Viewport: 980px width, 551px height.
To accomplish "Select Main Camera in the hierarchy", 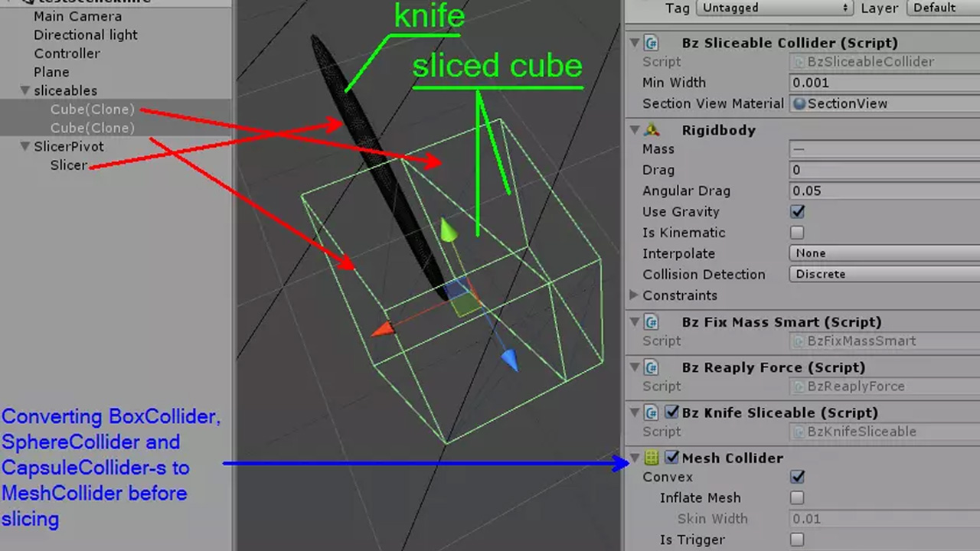I will click(77, 16).
